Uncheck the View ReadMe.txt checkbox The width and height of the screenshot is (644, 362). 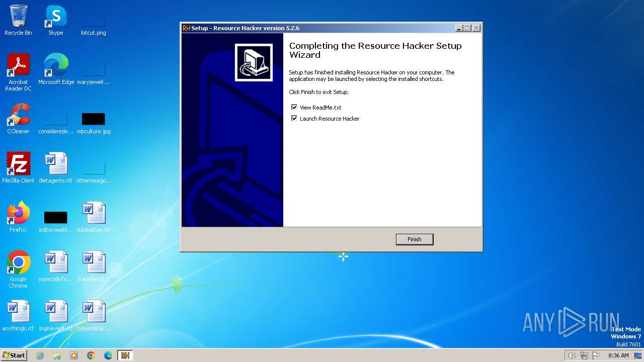point(294,107)
